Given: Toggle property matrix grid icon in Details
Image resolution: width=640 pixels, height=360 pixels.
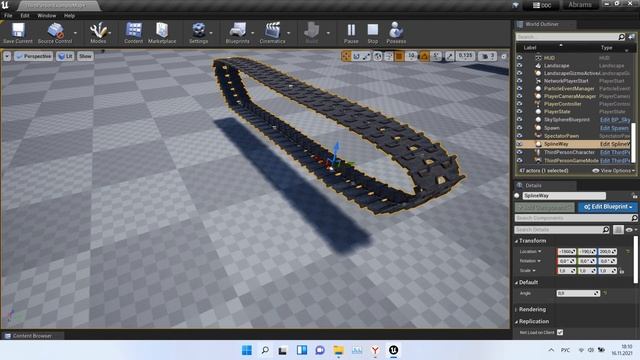Looking at the screenshot, I should pyautogui.click(x=618, y=230).
